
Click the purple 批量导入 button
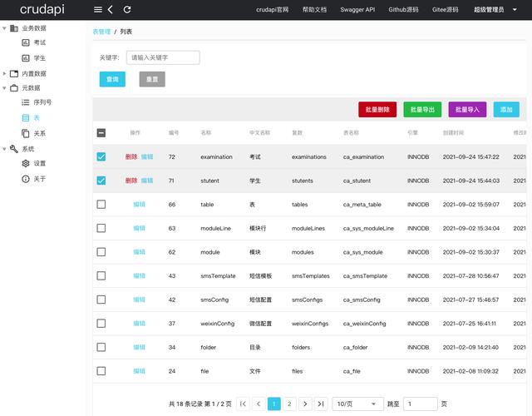467,109
